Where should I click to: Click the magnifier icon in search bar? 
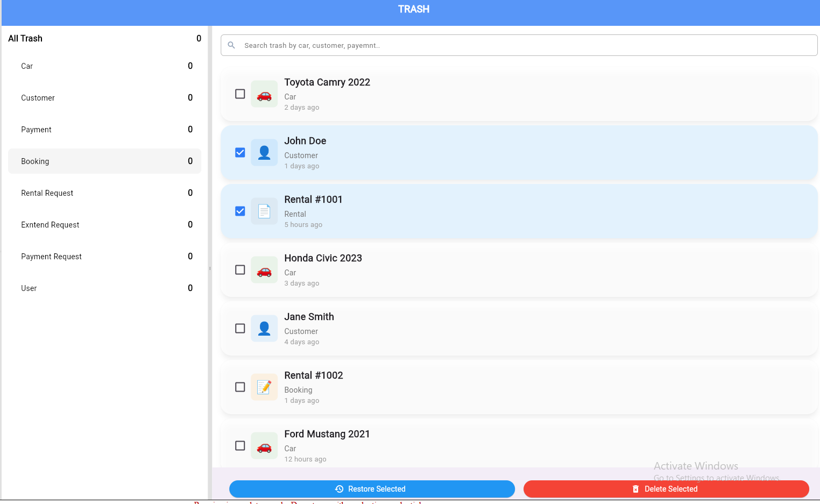[231, 45]
